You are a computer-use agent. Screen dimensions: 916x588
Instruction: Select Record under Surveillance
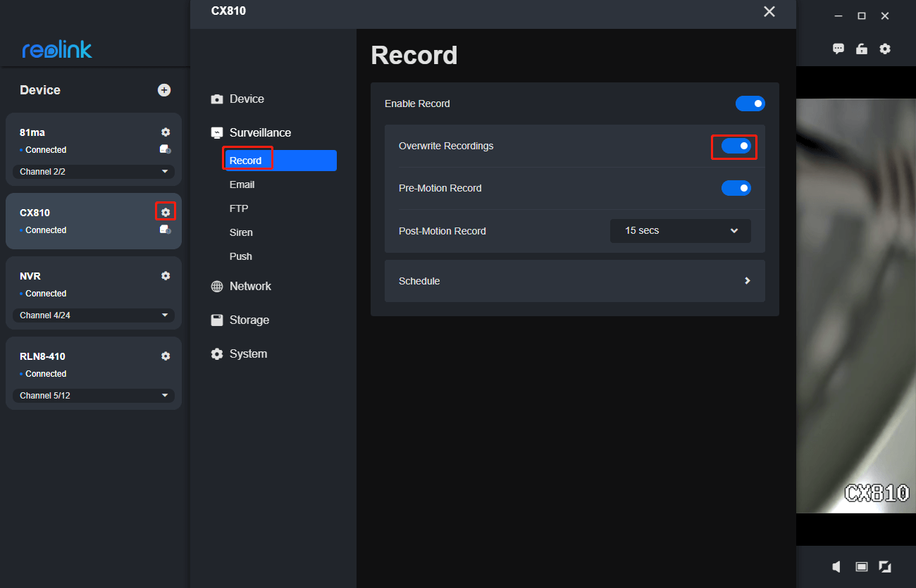(x=281, y=161)
